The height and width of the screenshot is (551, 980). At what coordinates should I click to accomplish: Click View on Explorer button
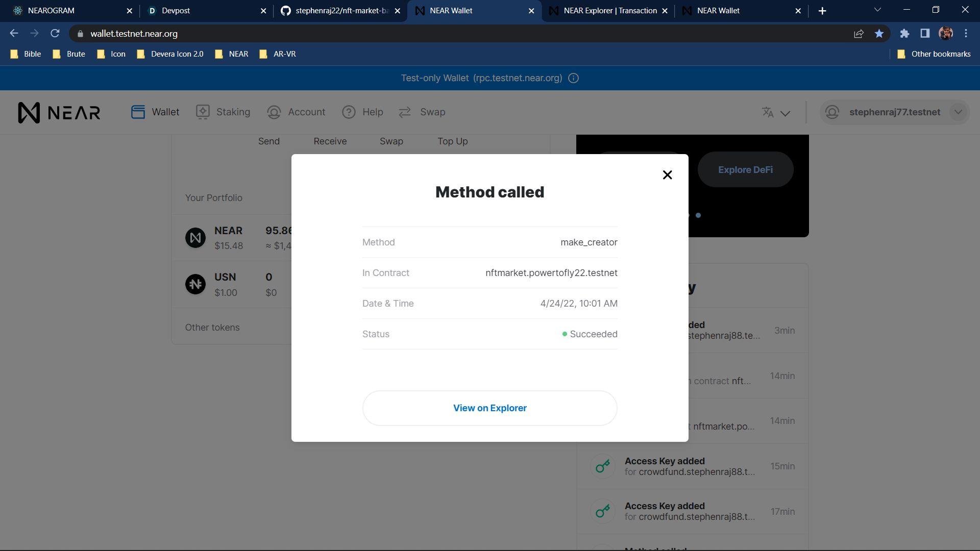point(489,408)
